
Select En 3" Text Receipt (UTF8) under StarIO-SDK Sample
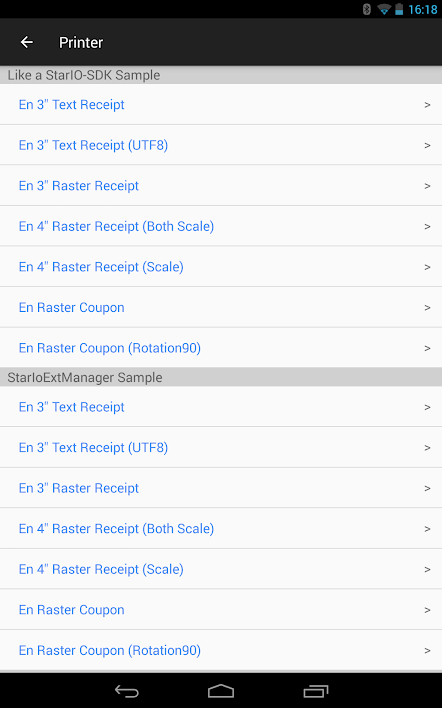click(x=221, y=145)
